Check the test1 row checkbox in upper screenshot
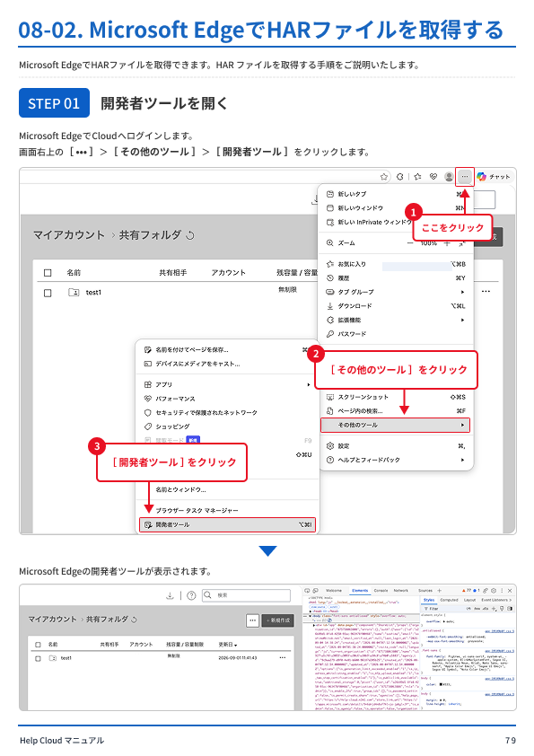Screen dimensions: 534x756 click(48, 293)
